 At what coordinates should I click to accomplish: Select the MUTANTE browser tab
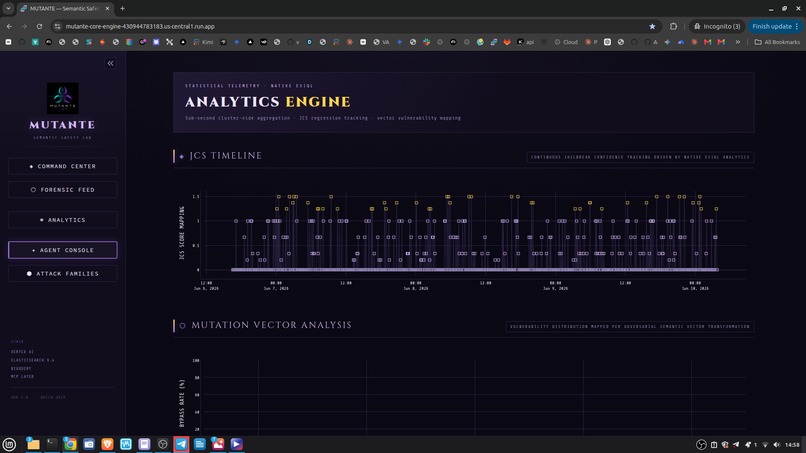(x=64, y=8)
